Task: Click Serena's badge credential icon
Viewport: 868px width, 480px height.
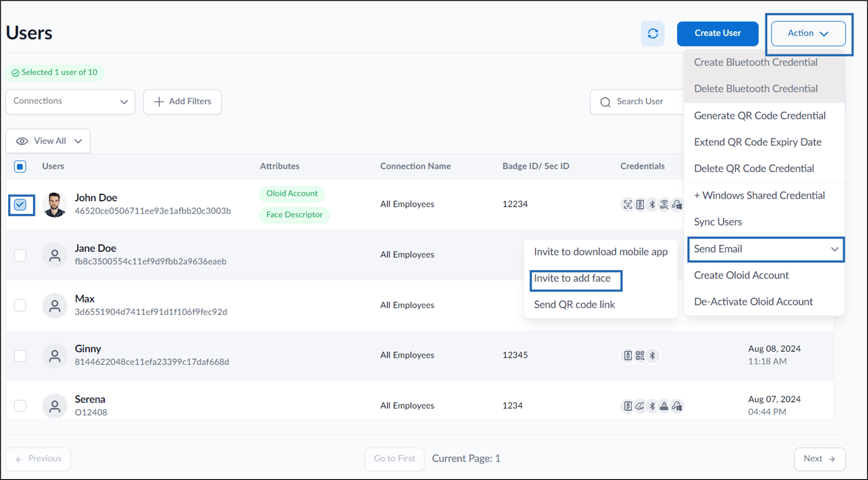Action: click(x=628, y=406)
